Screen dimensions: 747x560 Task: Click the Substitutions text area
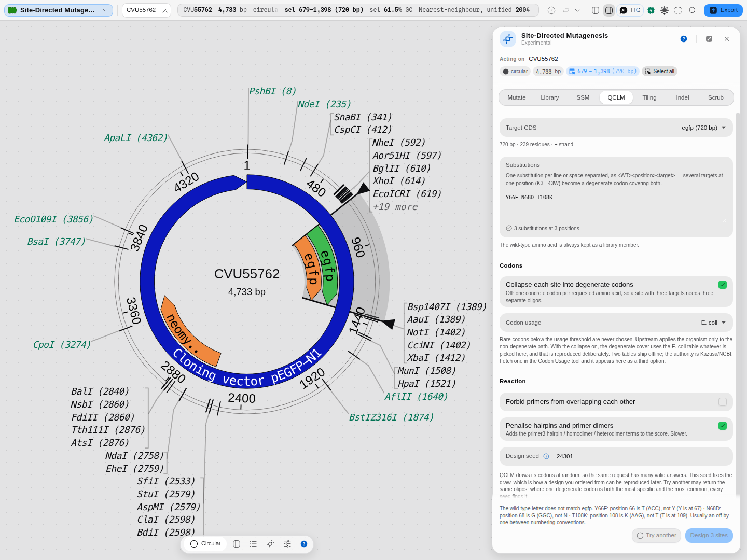pyautogui.click(x=616, y=208)
